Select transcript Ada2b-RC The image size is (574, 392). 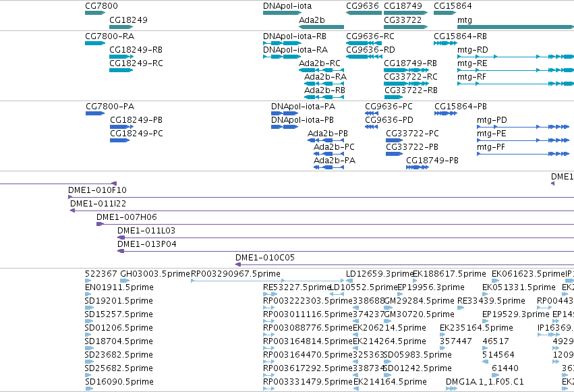(x=320, y=63)
